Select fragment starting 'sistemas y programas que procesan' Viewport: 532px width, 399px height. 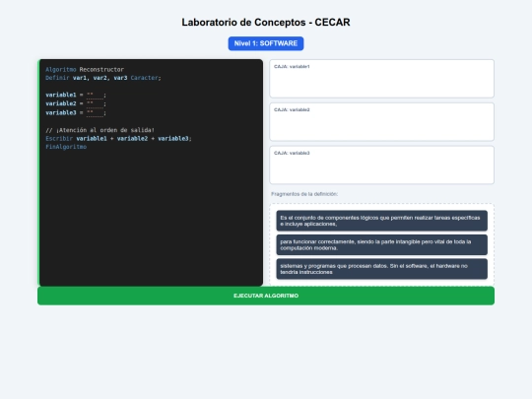[381, 269]
